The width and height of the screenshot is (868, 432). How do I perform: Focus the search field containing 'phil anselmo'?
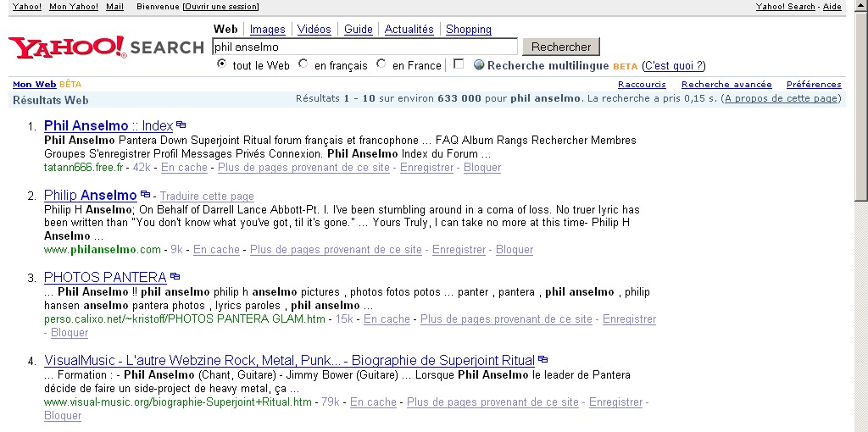[364, 47]
